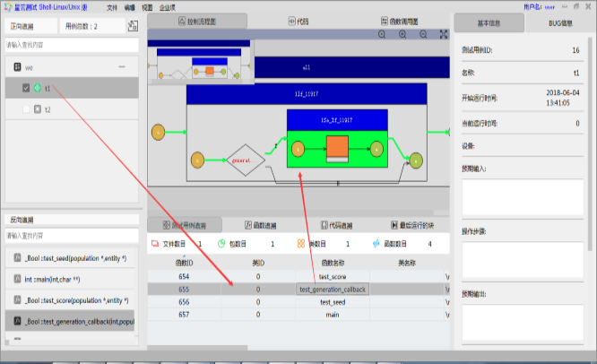Check the t2 test case checkbox

pos(26,109)
